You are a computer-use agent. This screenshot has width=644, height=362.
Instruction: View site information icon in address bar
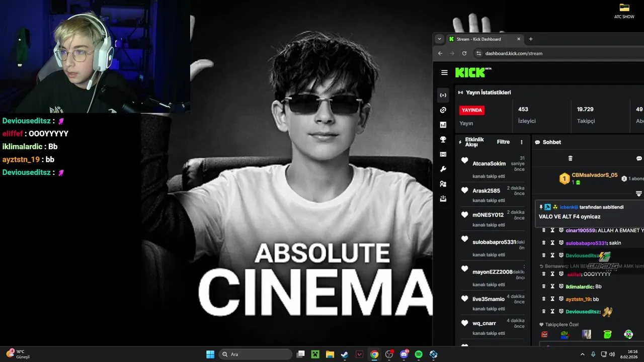tap(479, 53)
